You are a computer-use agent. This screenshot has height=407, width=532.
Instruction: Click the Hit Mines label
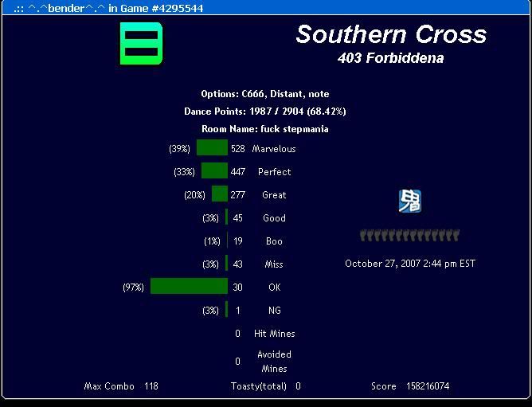pyautogui.click(x=274, y=334)
